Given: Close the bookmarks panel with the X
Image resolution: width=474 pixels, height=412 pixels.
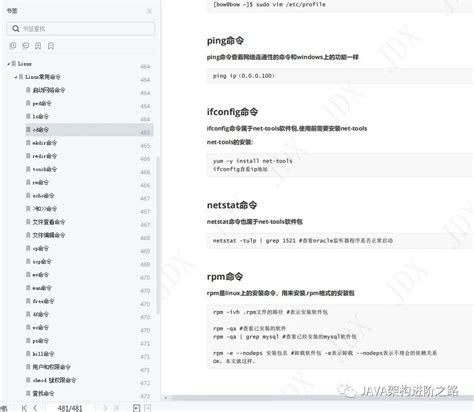Looking at the screenshot, I should [149, 11].
